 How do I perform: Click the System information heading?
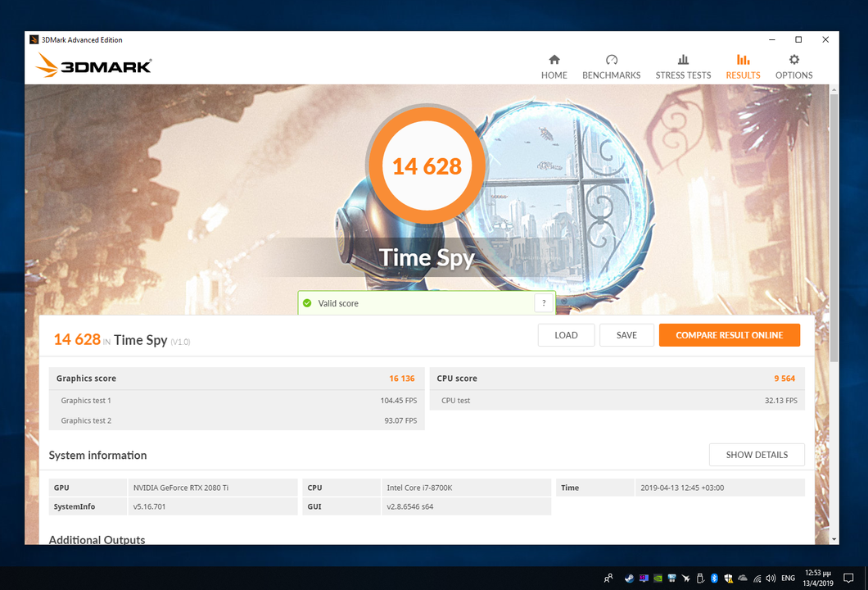click(97, 455)
